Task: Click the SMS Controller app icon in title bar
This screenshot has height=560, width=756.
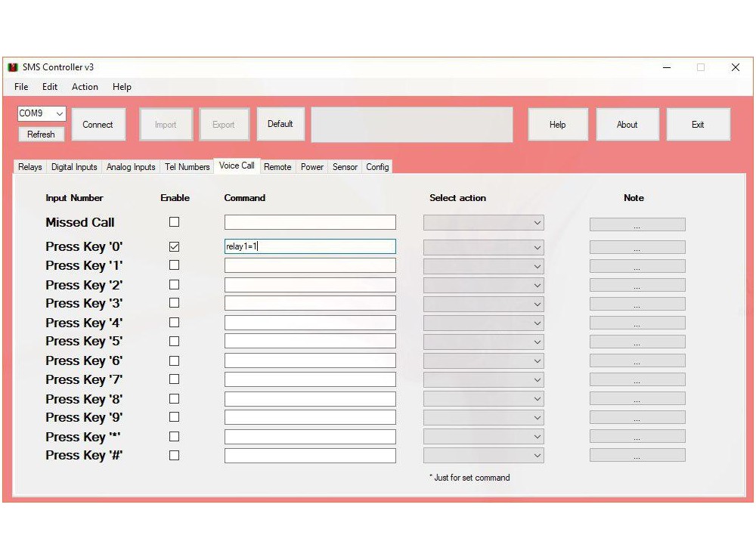Action: (x=13, y=67)
